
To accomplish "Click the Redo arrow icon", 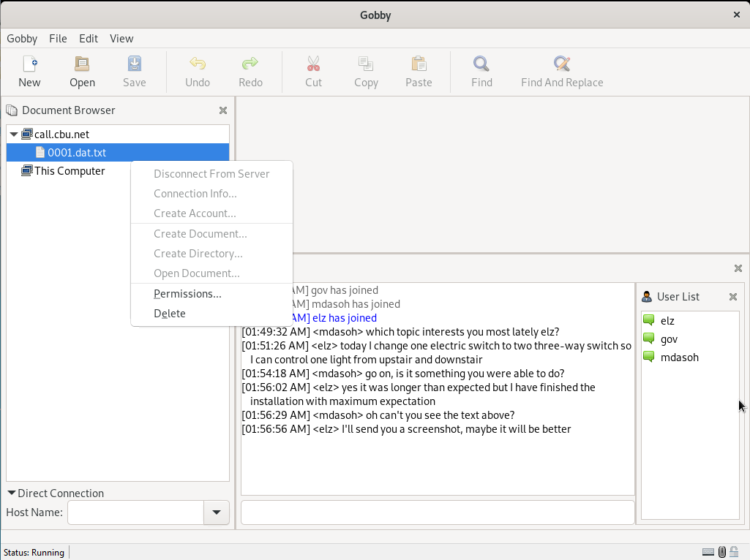I will click(250, 64).
